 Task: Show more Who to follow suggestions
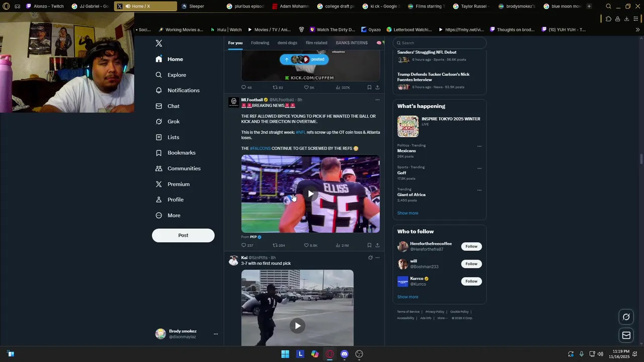pos(408,297)
